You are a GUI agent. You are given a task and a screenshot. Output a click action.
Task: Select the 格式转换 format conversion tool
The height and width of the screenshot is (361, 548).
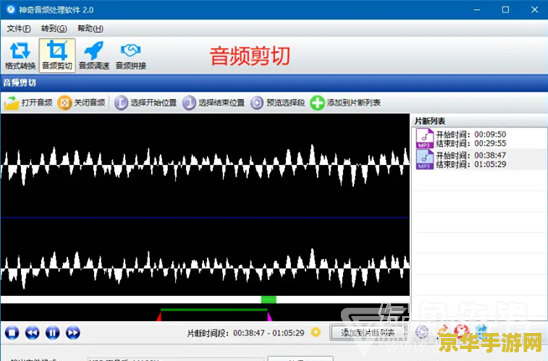(x=20, y=56)
